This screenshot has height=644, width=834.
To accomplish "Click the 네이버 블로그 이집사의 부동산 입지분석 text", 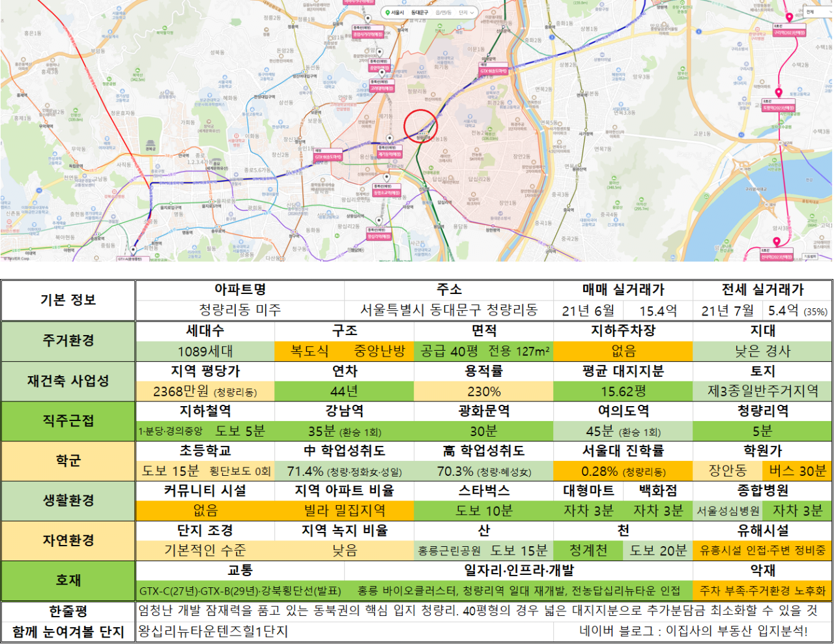I will (x=693, y=632).
